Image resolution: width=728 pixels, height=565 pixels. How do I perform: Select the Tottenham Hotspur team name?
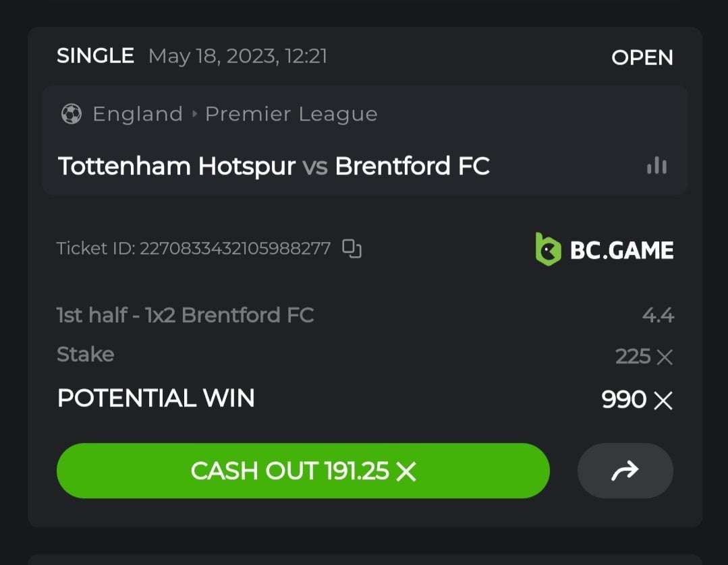177,166
